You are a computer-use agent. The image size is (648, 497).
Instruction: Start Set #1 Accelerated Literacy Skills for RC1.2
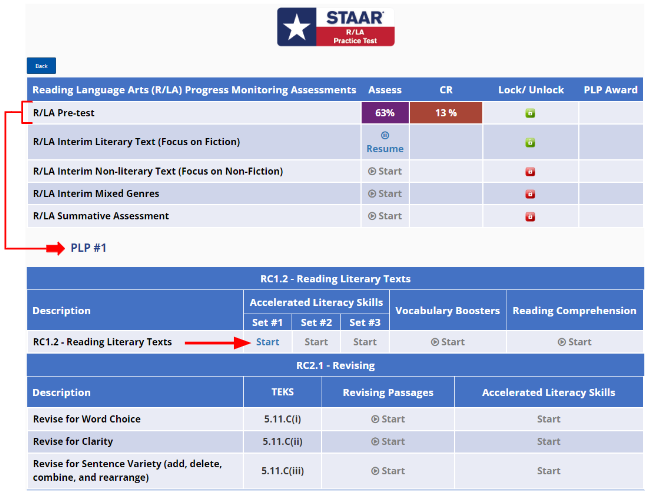point(267,342)
